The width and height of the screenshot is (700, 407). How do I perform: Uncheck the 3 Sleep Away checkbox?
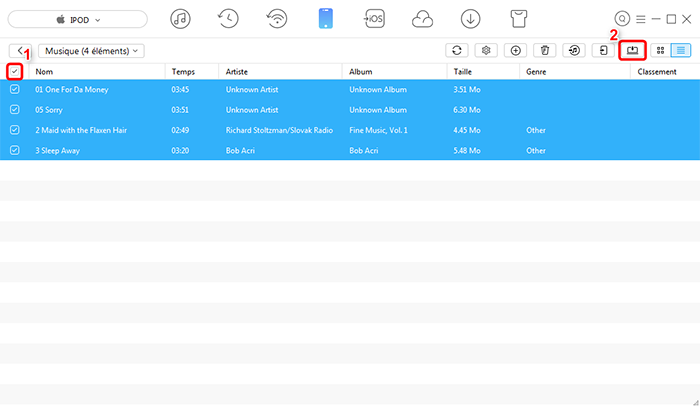click(15, 150)
